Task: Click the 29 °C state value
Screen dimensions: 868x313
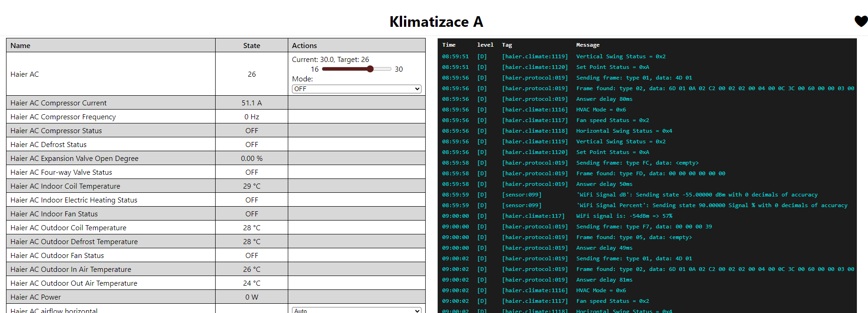Action: click(x=252, y=186)
